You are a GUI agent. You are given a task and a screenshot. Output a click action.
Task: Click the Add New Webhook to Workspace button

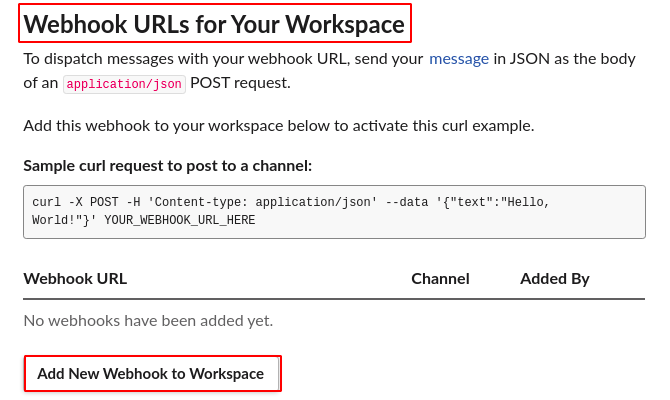pos(151,374)
